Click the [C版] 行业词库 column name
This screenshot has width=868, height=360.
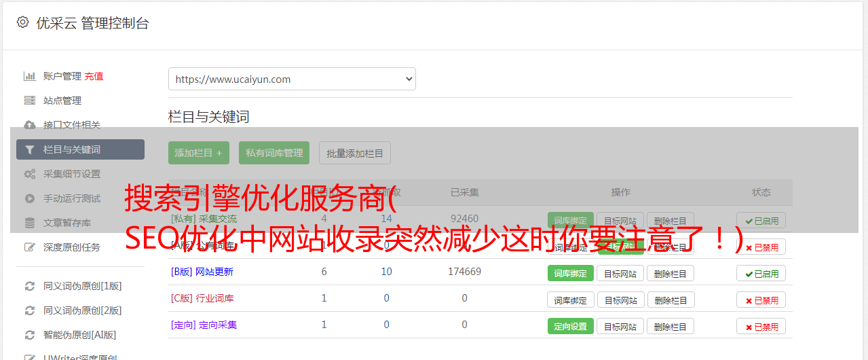tap(202, 298)
